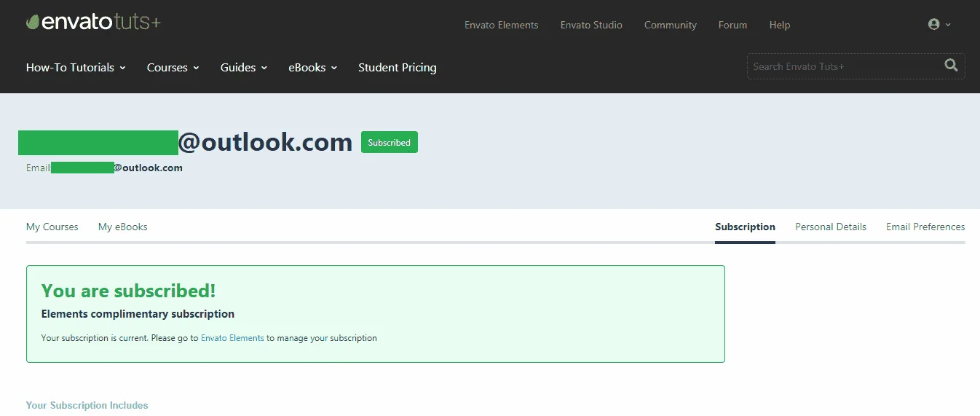Click 'Elements complimentary subscription' text
Viewport: 980px width, 416px height.
[138, 314]
